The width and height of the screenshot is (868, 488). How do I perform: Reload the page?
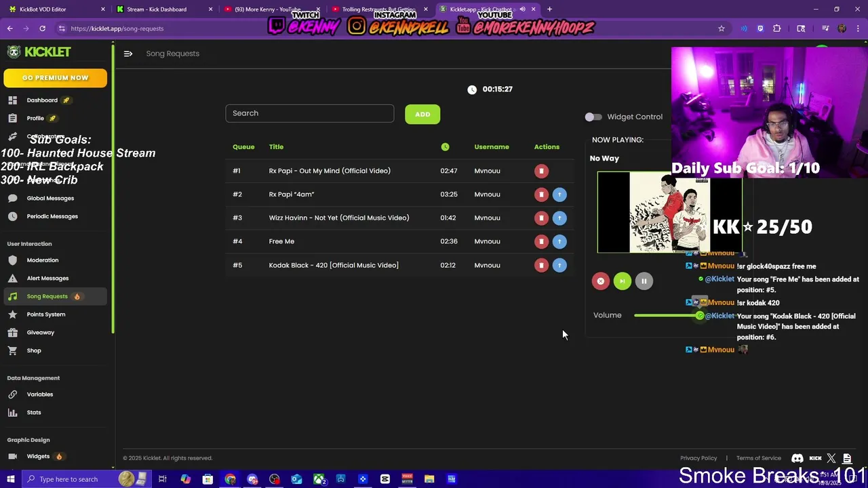[x=42, y=28]
